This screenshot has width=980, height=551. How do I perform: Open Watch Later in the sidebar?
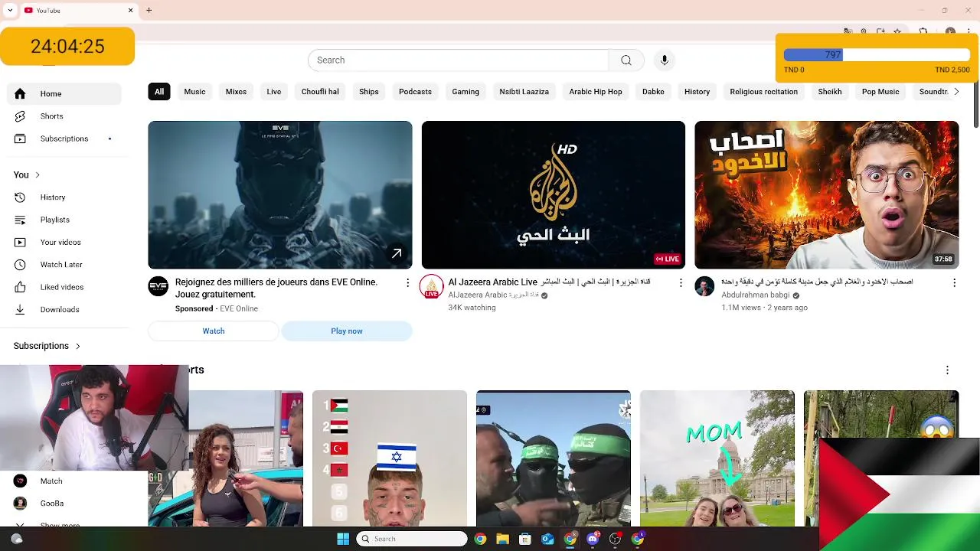coord(64,265)
